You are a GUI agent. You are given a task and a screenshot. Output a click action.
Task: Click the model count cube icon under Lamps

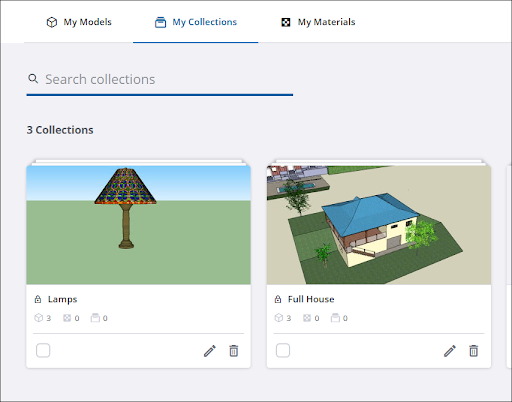[39, 318]
